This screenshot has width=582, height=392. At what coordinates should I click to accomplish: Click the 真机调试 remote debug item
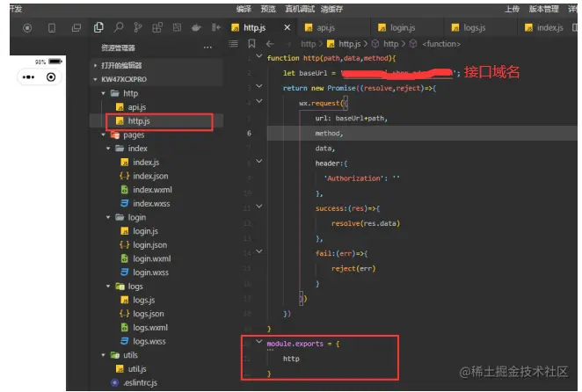click(300, 9)
